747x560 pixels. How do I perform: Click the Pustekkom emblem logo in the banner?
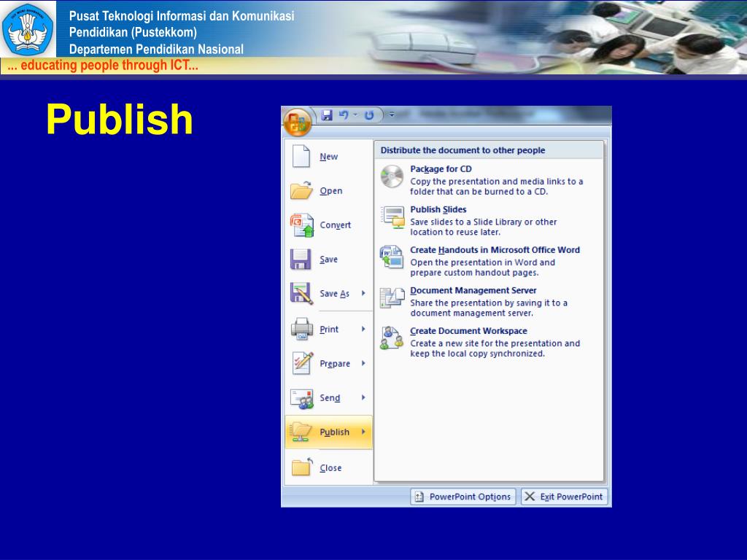coord(27,29)
